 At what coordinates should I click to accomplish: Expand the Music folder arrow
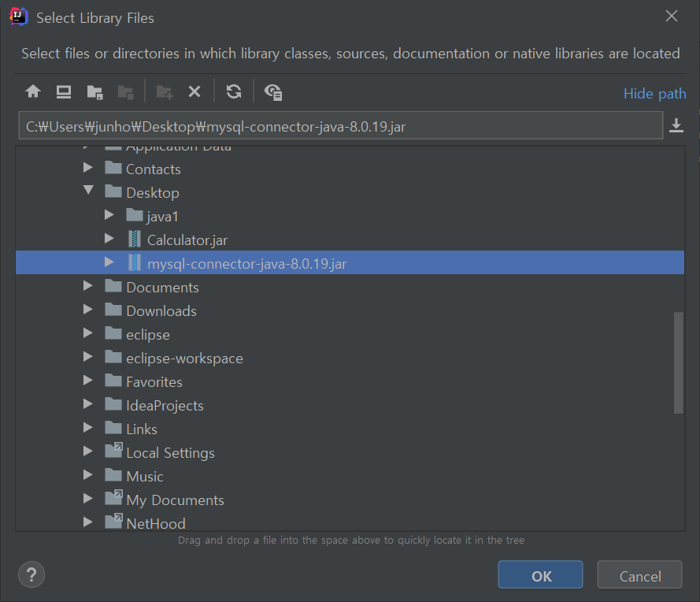pos(88,475)
